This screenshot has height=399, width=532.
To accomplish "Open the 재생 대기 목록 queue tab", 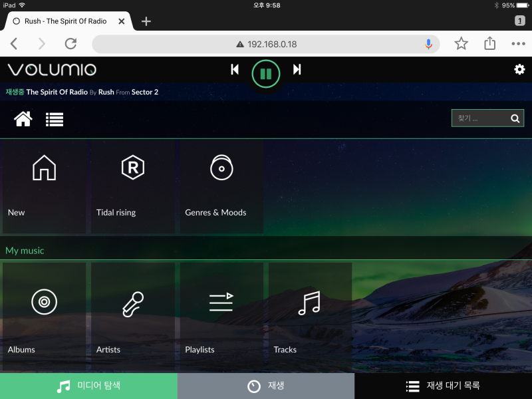I will pyautogui.click(x=443, y=386).
